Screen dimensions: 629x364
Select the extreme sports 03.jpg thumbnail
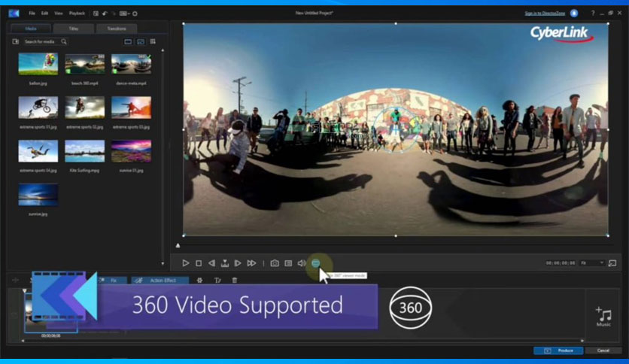pos(131,108)
